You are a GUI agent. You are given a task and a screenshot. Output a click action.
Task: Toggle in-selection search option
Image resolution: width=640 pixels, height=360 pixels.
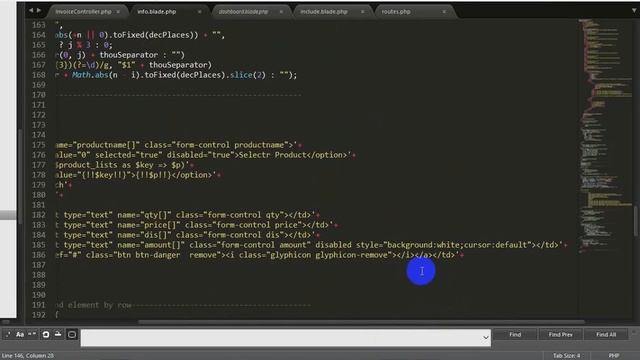coord(58,335)
